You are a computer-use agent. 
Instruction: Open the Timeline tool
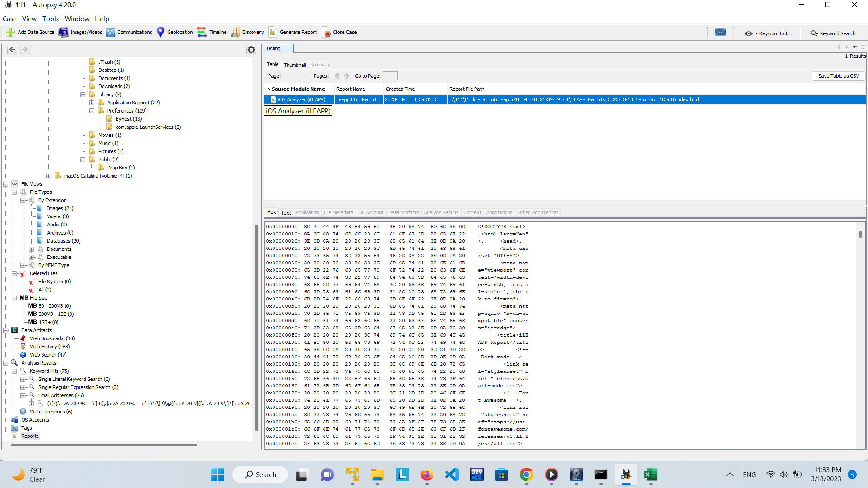pos(212,32)
